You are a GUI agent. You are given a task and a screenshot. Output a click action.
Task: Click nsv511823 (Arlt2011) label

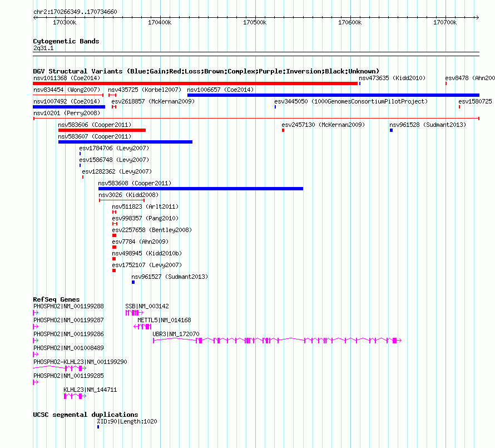coord(145,206)
